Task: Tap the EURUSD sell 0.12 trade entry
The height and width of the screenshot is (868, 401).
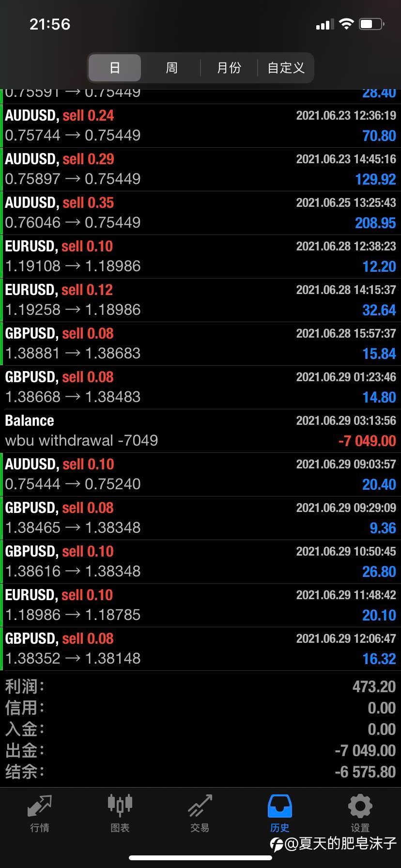Action: pos(200,300)
